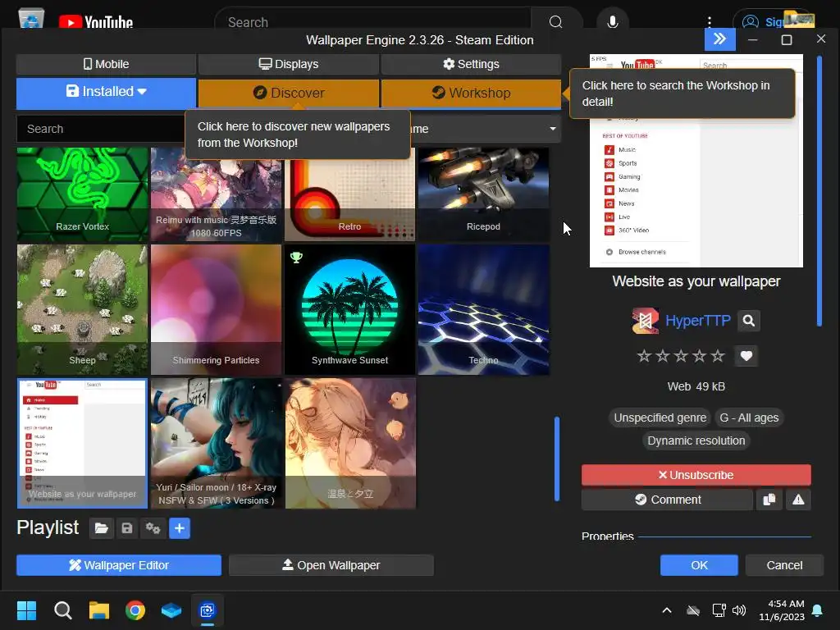Open notifications bell in system tray
This screenshot has height=630, width=840.
coord(818,610)
